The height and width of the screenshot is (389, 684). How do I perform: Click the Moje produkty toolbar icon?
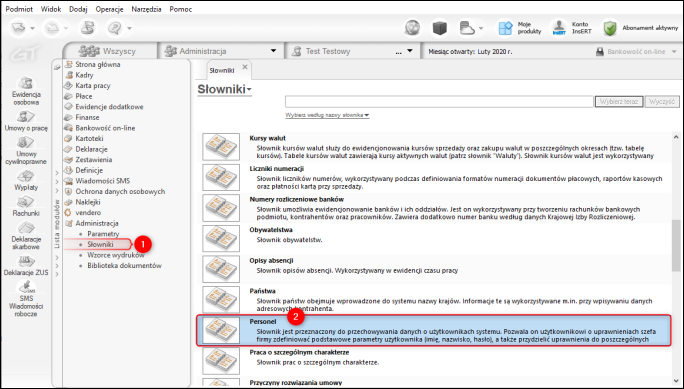[x=505, y=28]
